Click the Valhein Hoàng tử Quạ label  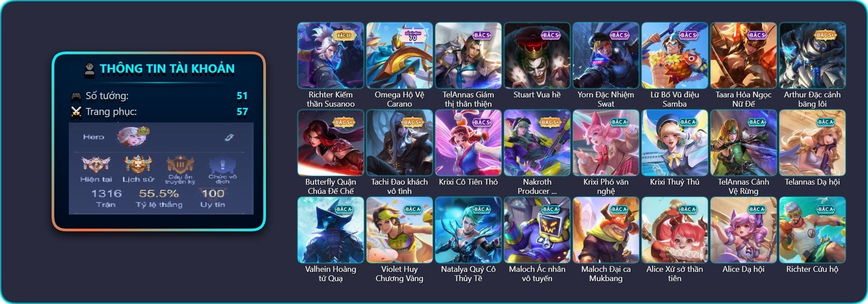tap(331, 274)
